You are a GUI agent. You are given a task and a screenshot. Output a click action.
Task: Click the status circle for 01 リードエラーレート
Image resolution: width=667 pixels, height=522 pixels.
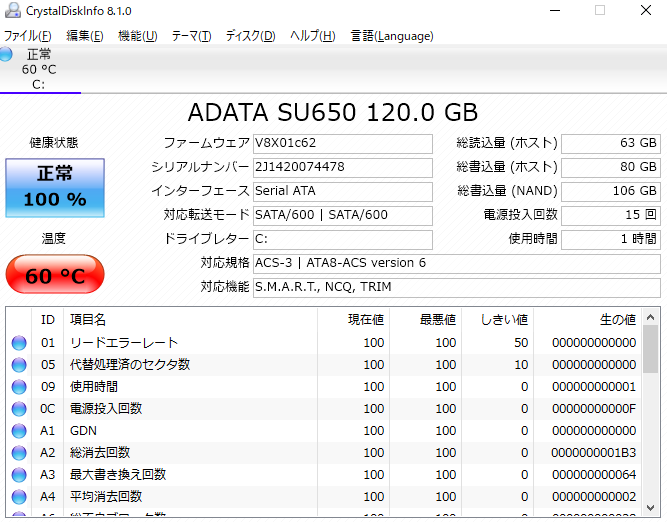(x=19, y=343)
